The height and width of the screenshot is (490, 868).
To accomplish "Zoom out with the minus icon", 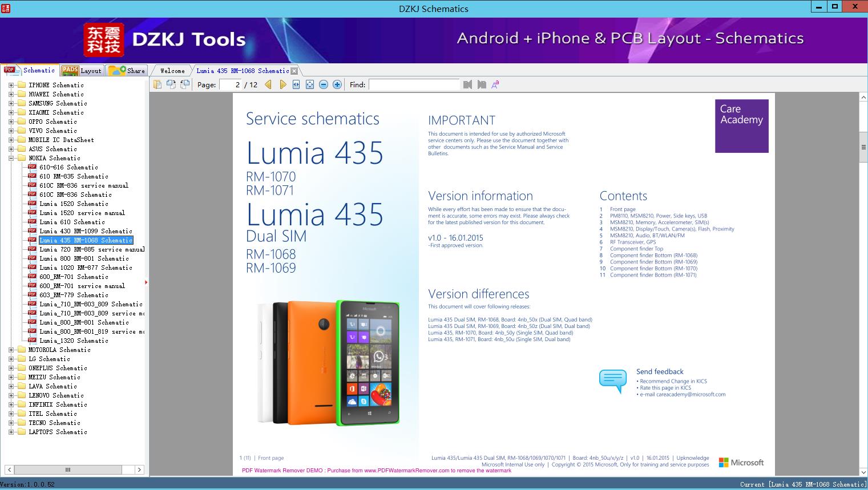I will (x=324, y=84).
